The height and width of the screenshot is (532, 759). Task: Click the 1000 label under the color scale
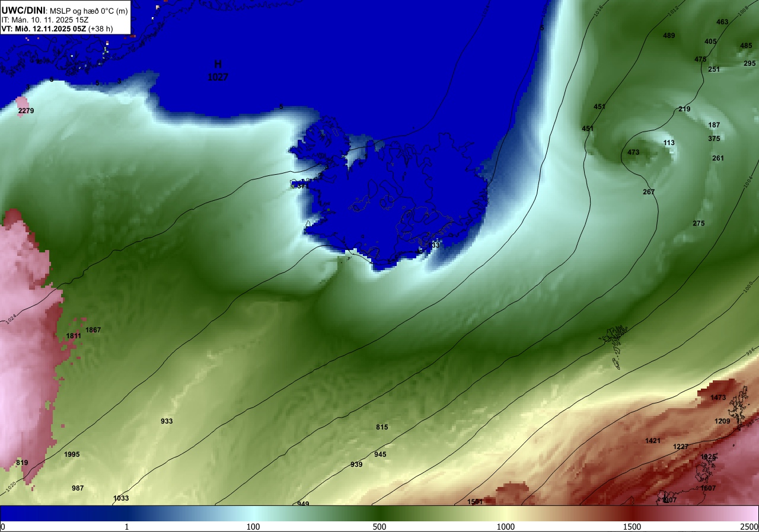pos(506,527)
